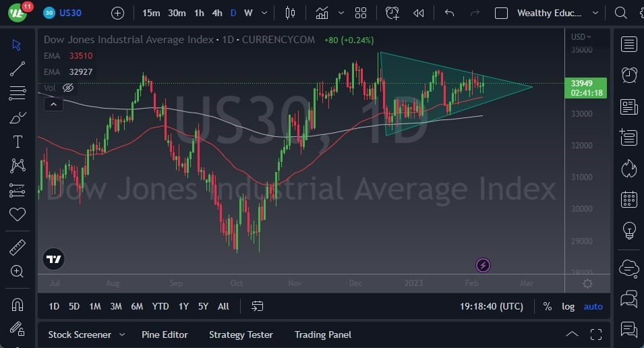Viewport: 644px width, 348px height.
Task: Switch to 4h timeframe
Action: [x=217, y=13]
